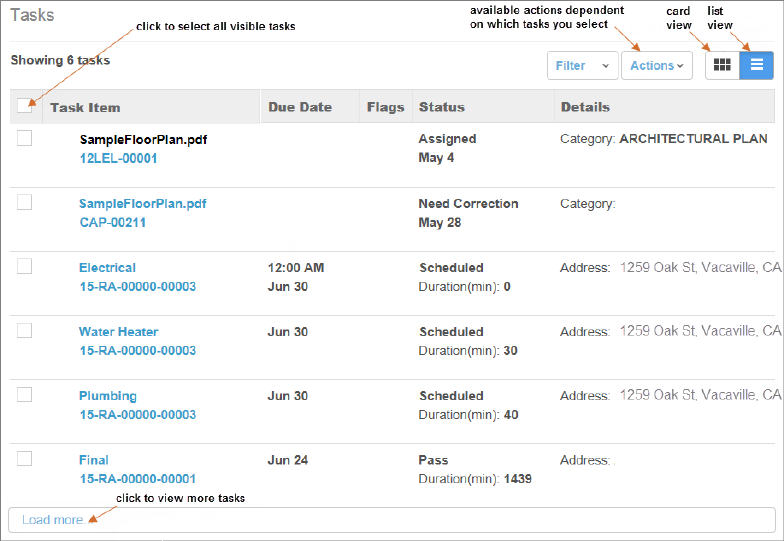Check the 12LEL-00001 task checkbox
This screenshot has height=541, width=784.
pyautogui.click(x=25, y=138)
